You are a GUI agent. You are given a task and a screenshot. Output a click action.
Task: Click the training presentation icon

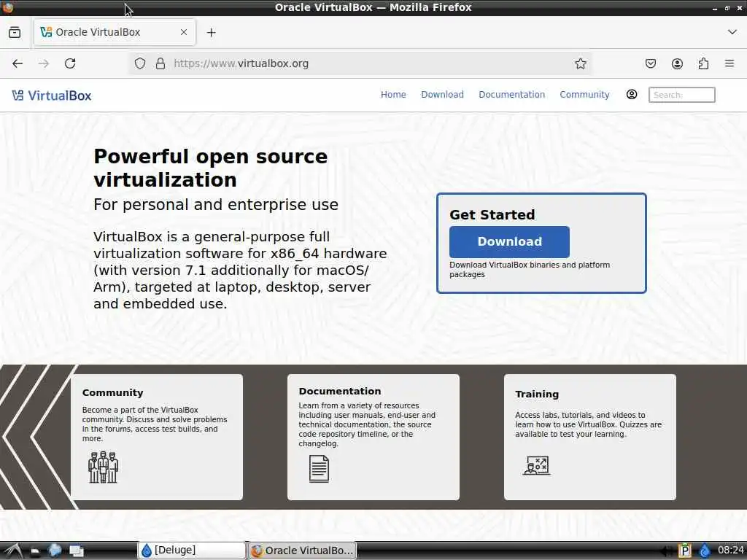tap(536, 466)
